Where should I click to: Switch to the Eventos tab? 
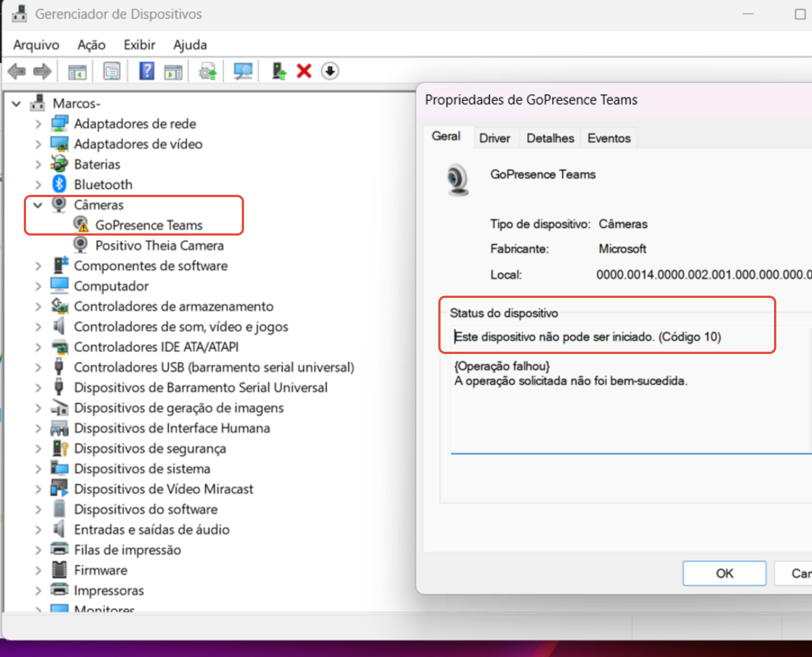click(609, 138)
